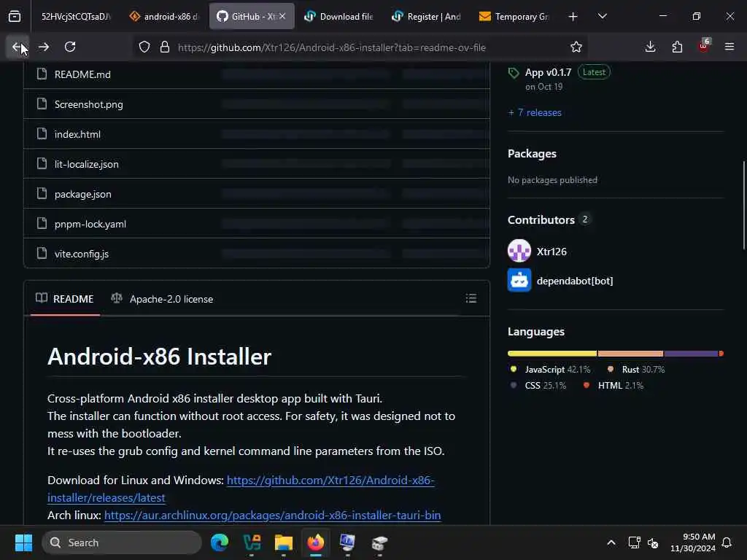Open the vite.config.js file

pyautogui.click(x=82, y=254)
